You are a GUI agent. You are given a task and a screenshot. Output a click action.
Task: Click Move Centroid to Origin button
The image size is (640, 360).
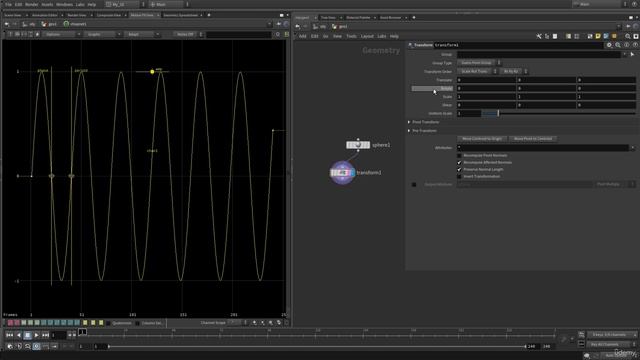(482, 139)
